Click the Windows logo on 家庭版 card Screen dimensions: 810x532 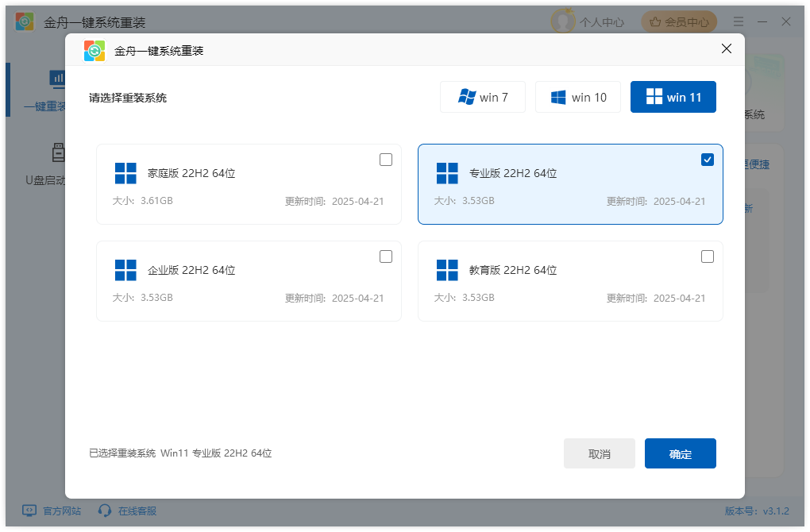click(x=125, y=174)
